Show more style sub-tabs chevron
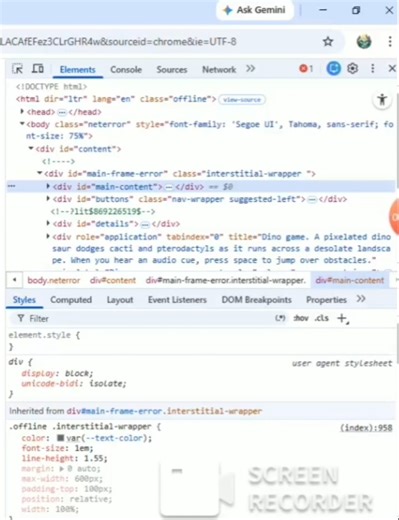The image size is (399, 520). pos(361,299)
